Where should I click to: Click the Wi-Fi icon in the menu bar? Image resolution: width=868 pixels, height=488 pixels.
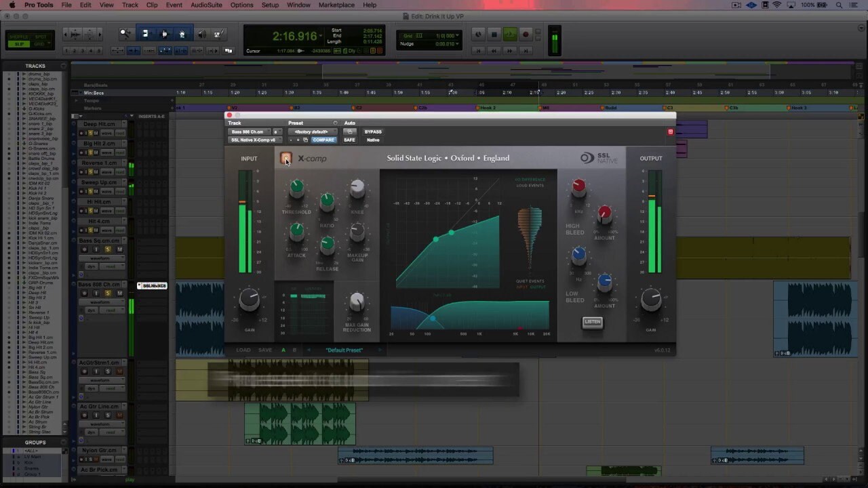[776, 5]
